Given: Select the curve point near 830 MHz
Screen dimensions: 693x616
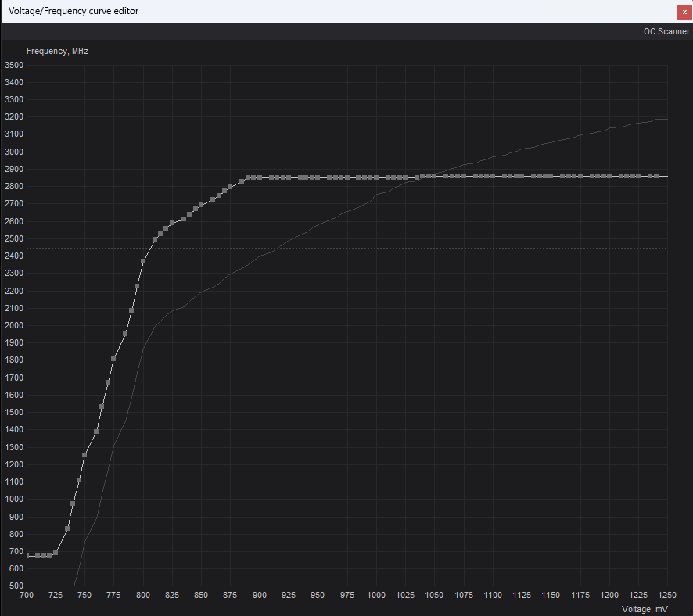Looking at the screenshot, I should click(x=67, y=528).
